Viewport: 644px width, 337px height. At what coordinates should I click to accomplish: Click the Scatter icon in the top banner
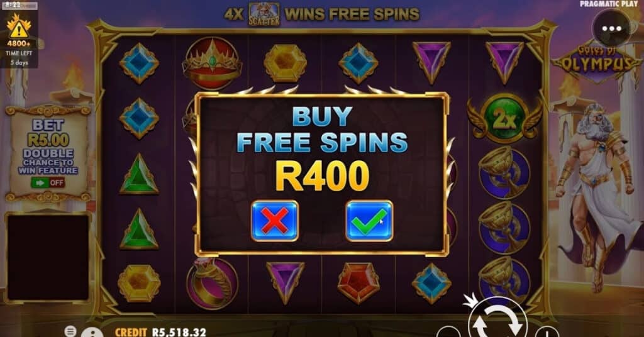pyautogui.click(x=264, y=14)
